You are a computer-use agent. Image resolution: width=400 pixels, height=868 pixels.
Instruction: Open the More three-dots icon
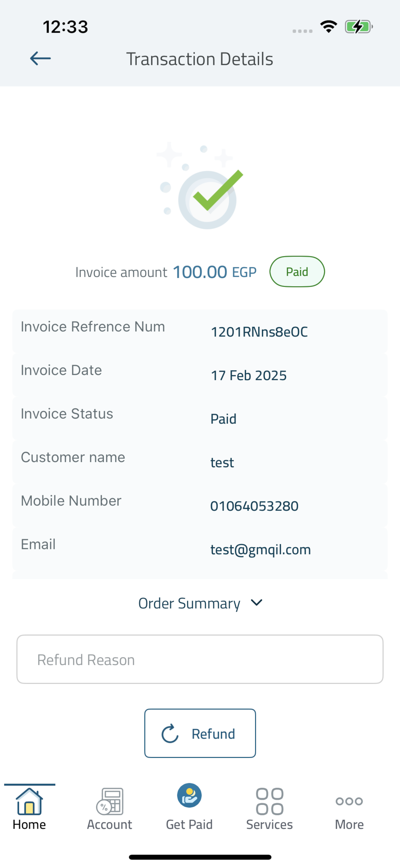click(x=349, y=801)
